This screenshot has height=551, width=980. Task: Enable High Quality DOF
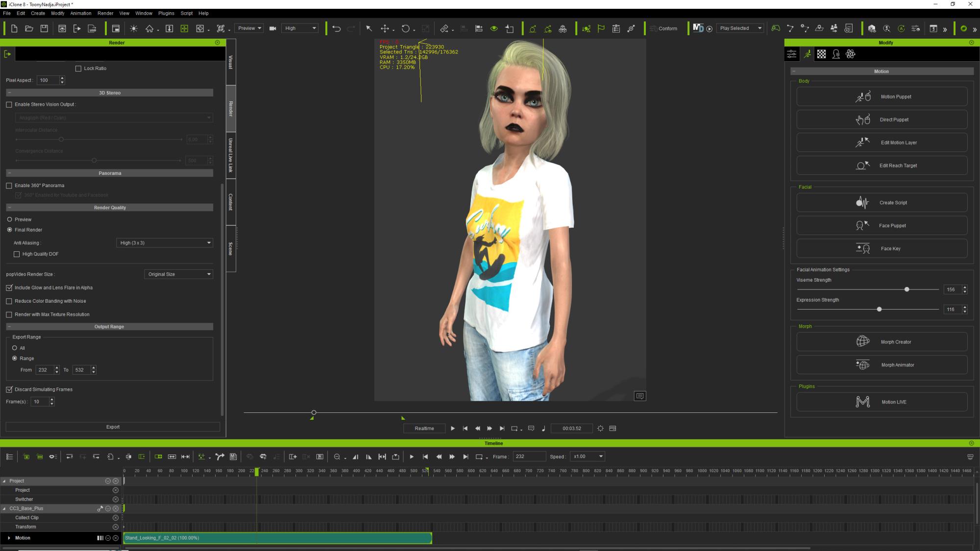coord(17,254)
